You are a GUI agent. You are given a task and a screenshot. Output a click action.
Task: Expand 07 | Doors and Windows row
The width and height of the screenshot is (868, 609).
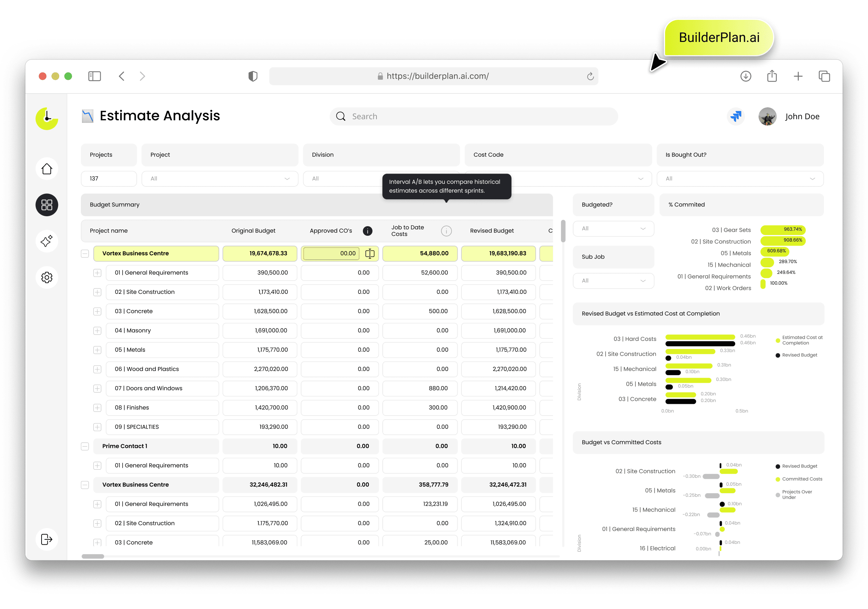click(x=97, y=388)
